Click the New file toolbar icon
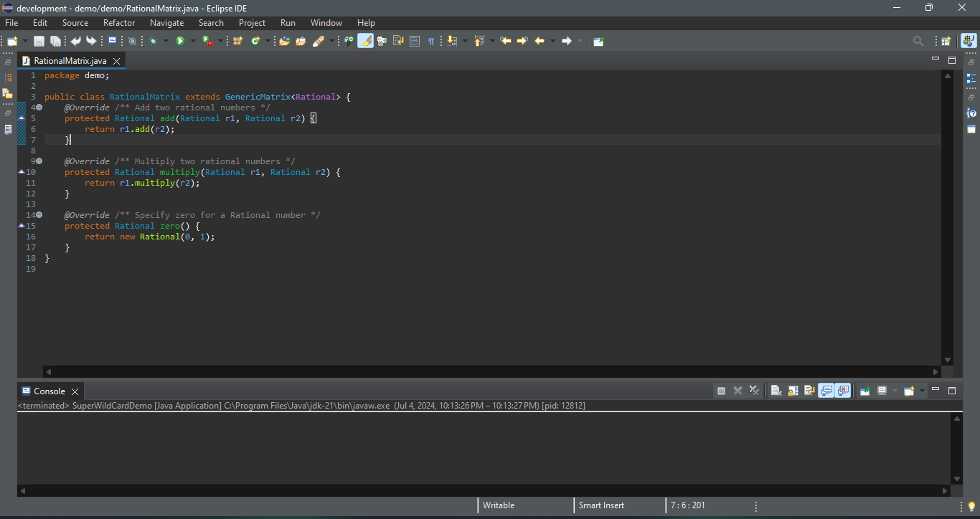 11,42
